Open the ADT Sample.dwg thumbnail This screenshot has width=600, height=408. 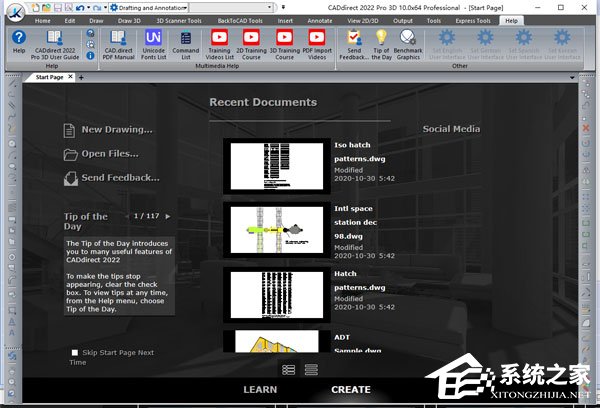coord(277,341)
